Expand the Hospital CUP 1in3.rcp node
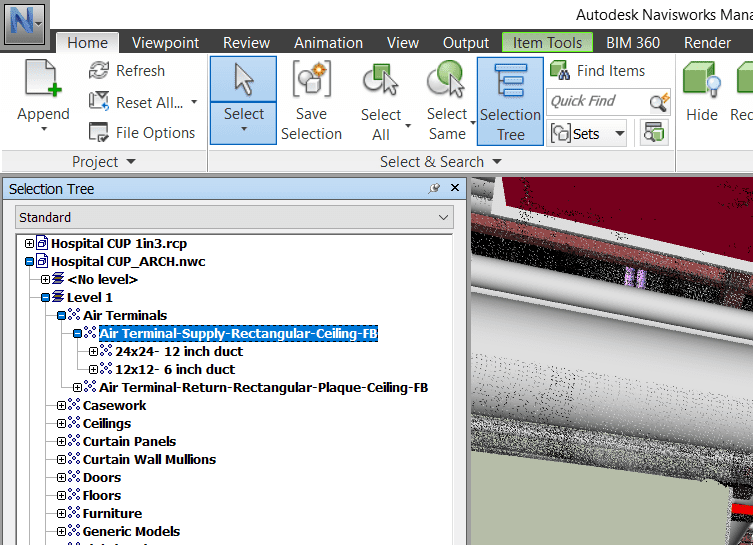 [x=29, y=243]
